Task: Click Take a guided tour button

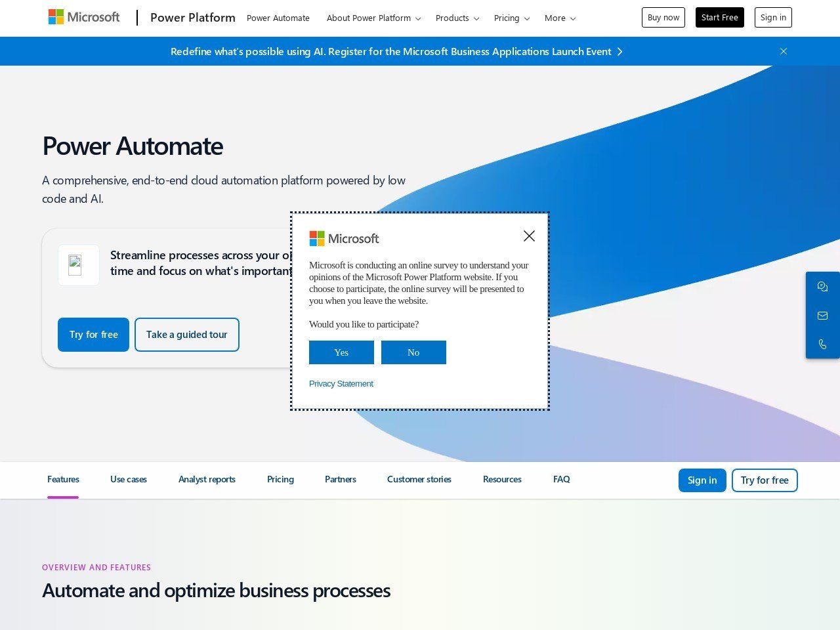Action: [x=186, y=335]
